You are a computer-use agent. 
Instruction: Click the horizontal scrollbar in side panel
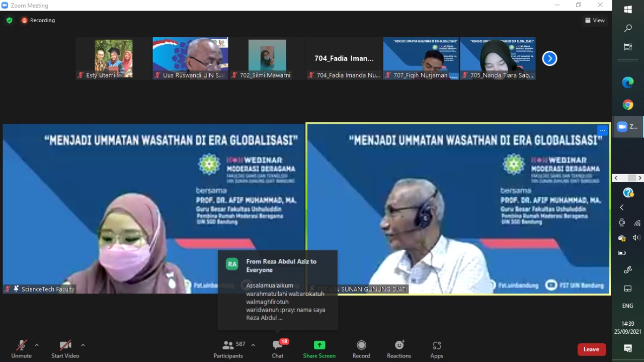[627, 178]
